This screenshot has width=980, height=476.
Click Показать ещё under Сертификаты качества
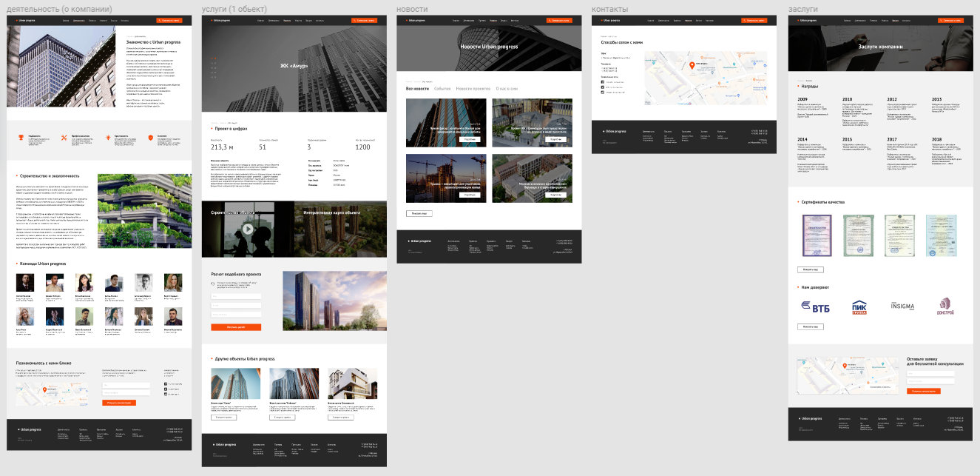811,269
